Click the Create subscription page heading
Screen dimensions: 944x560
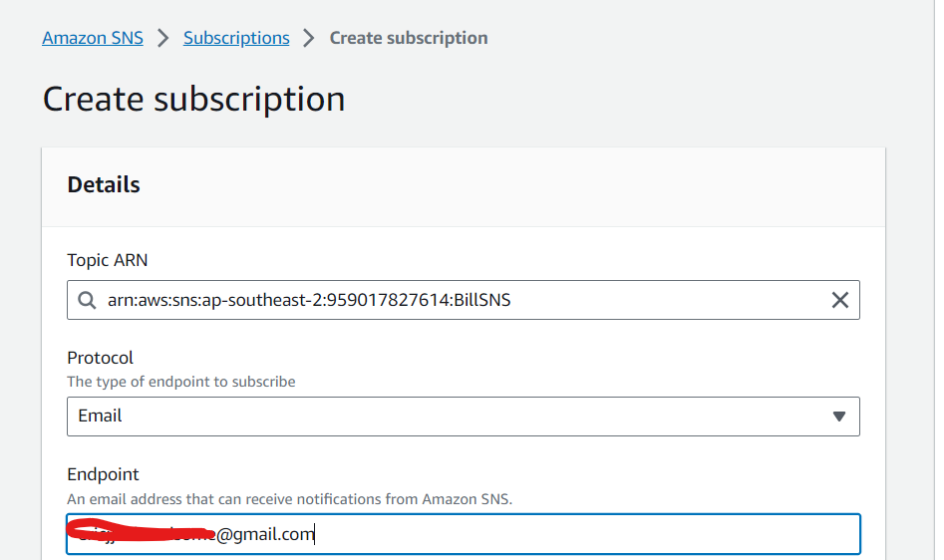point(193,99)
